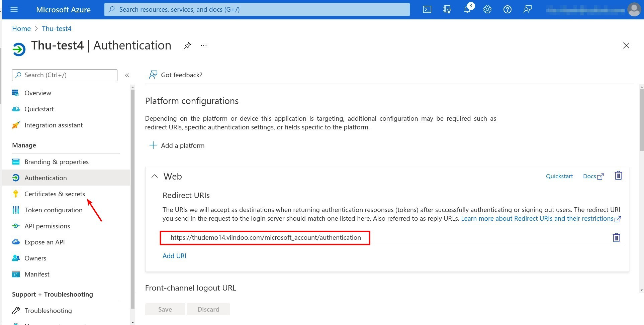Screen dimensions: 644x325
Task: Focus the sidebar Search (Ctrl+/) box
Action: point(65,75)
